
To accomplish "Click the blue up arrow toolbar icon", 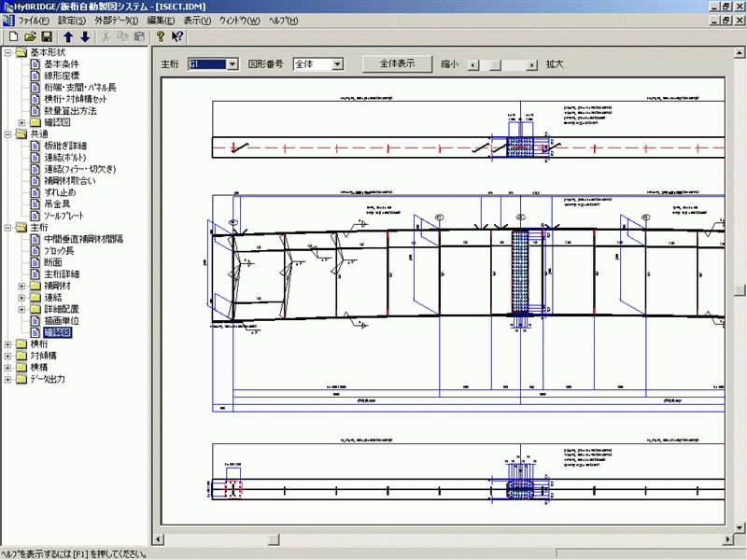I will click(x=68, y=36).
